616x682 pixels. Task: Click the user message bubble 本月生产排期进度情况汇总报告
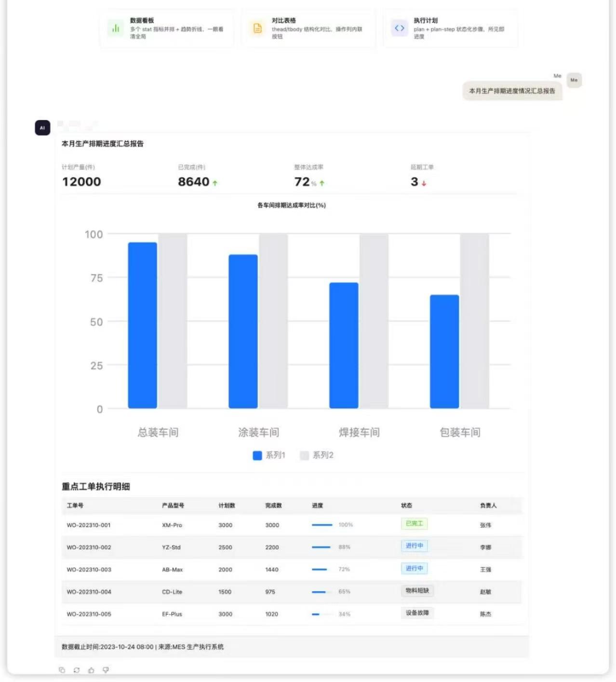coord(512,91)
